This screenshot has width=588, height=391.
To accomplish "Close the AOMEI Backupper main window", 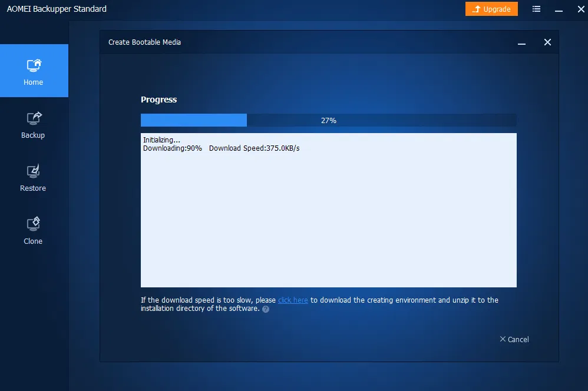I will coord(581,9).
